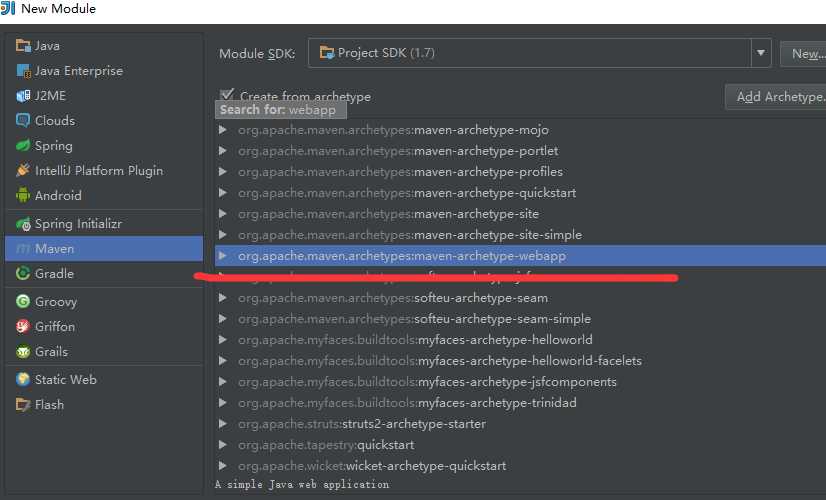
Task: Click the Maven icon in sidebar
Action: 23,249
